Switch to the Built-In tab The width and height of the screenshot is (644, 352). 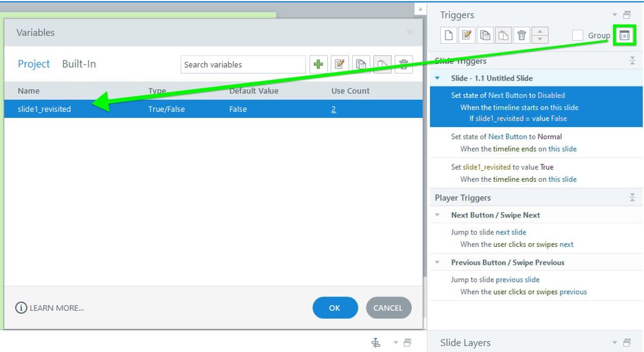pyautogui.click(x=79, y=64)
